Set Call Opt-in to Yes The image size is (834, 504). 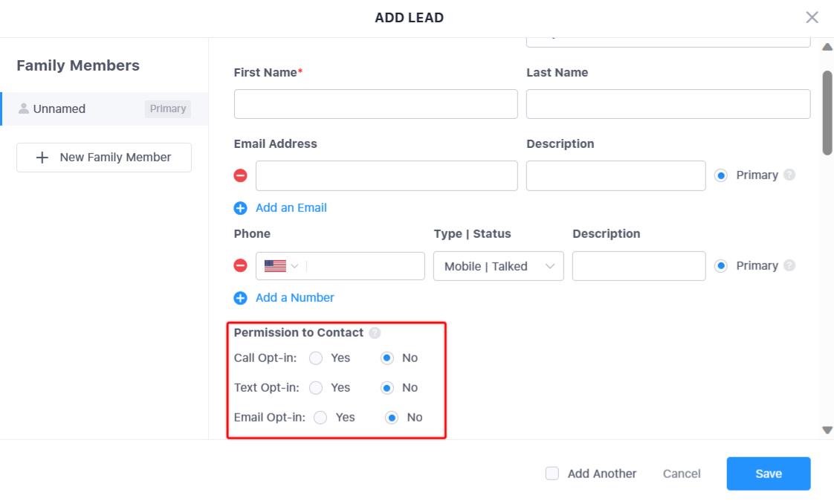pos(316,358)
